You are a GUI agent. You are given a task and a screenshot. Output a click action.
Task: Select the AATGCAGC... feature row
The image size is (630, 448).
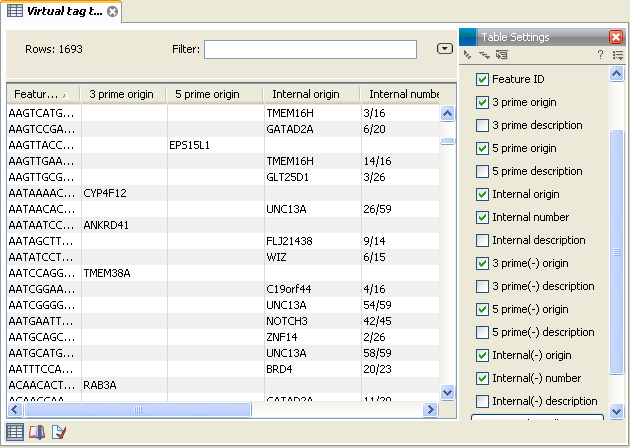click(x=44, y=337)
